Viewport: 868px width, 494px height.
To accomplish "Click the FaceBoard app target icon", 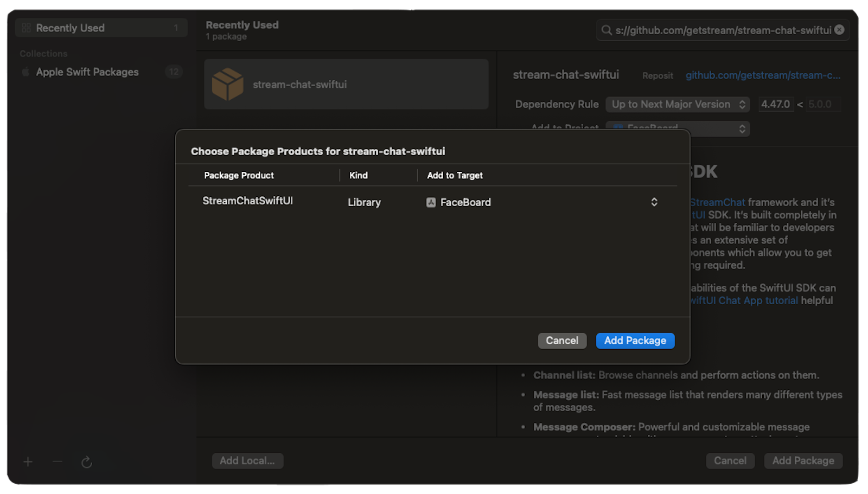I will [431, 202].
